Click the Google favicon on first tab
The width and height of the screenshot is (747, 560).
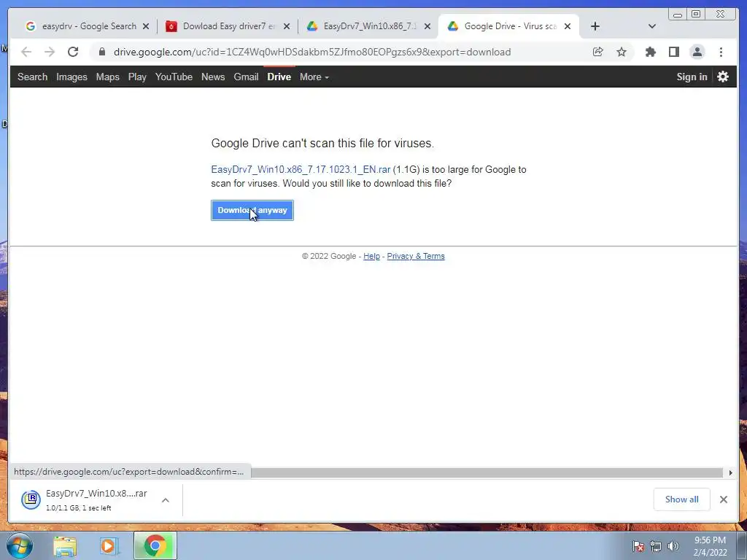click(x=31, y=26)
